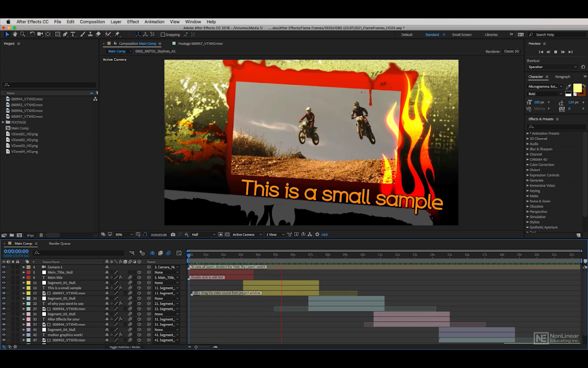Toggle visibility of Main title layer
Screen dimensions: 588x368
(x=4, y=278)
